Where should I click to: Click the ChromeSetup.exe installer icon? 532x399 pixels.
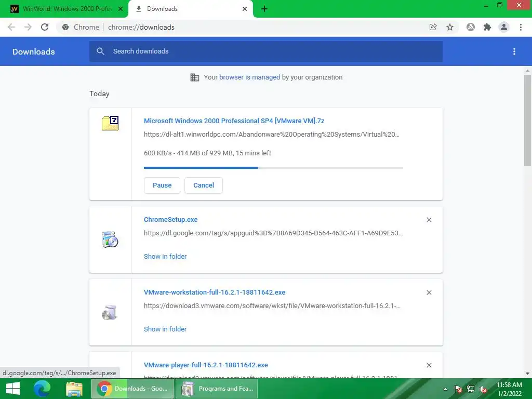(x=110, y=239)
